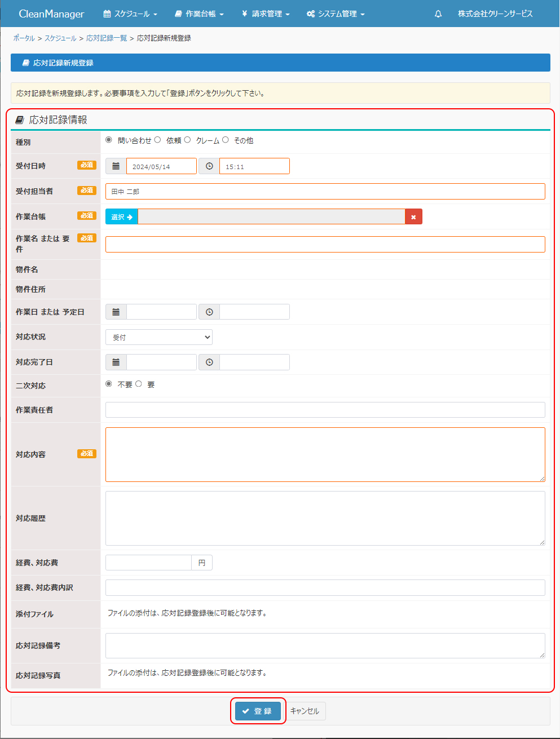Select クレーム radio button
Image resolution: width=560 pixels, height=739 pixels.
click(x=188, y=140)
